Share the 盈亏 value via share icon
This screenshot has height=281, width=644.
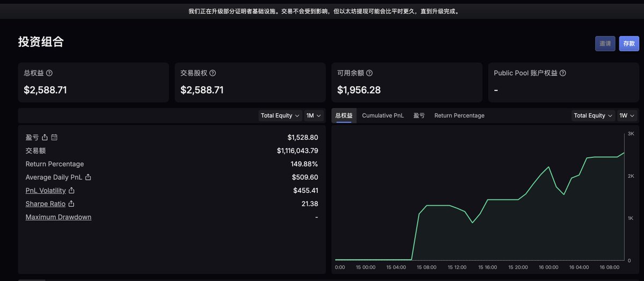click(x=45, y=138)
